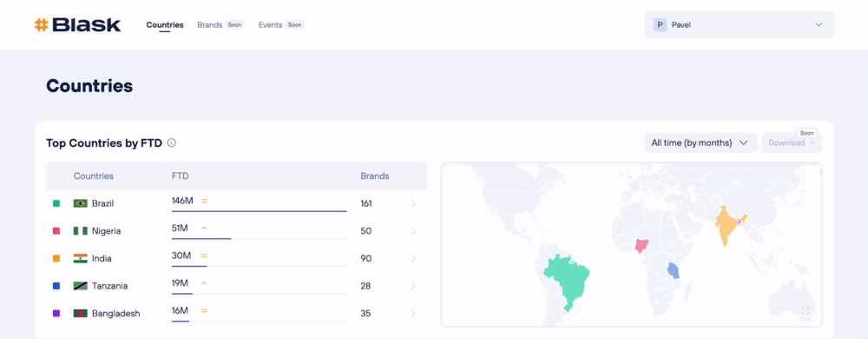Click the fullscreen icon on the map
This screenshot has width=868, height=339.
coord(806,311)
